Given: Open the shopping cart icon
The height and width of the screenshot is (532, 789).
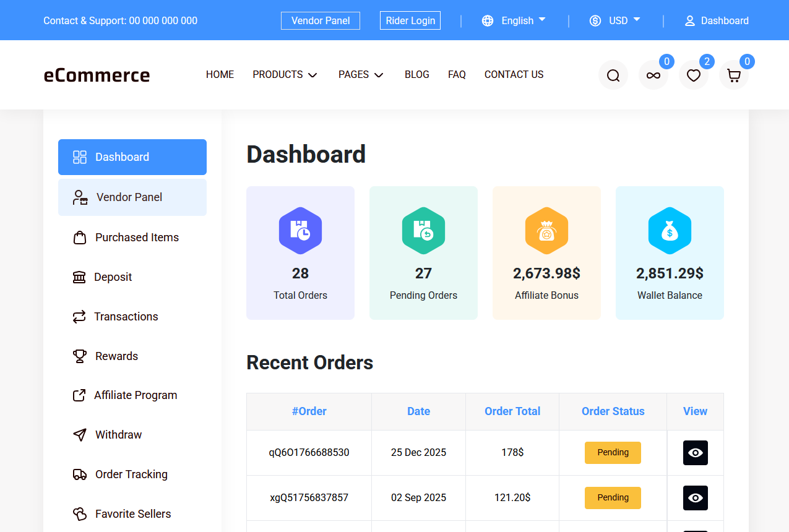Looking at the screenshot, I should coord(733,75).
